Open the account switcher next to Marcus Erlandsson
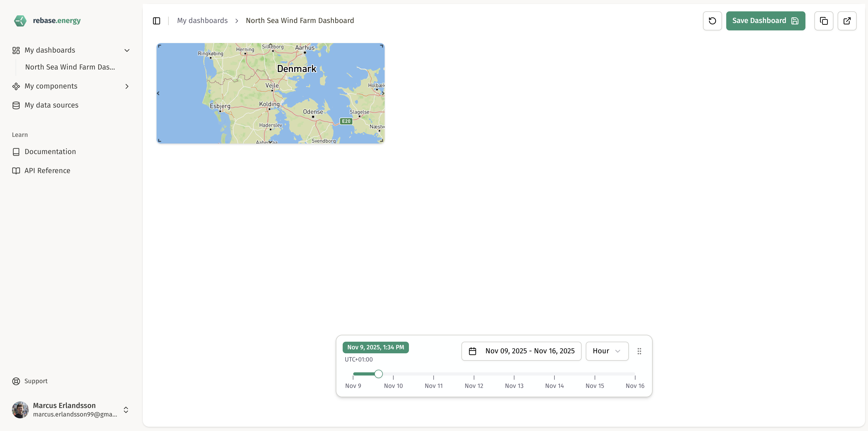 [x=126, y=410]
